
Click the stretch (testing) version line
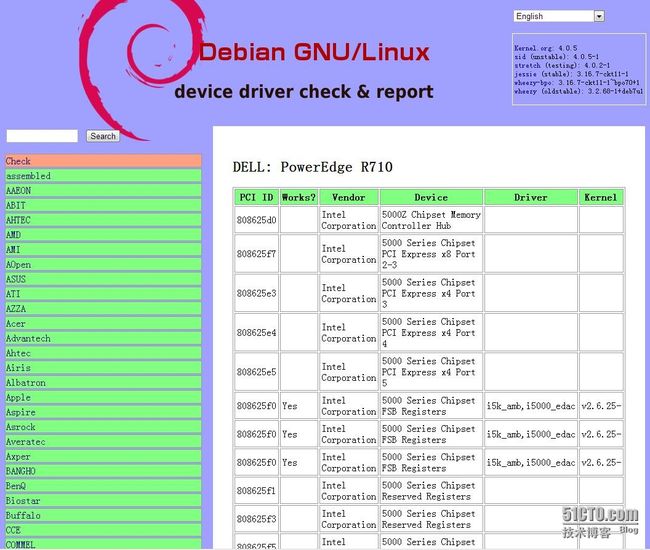click(562, 65)
